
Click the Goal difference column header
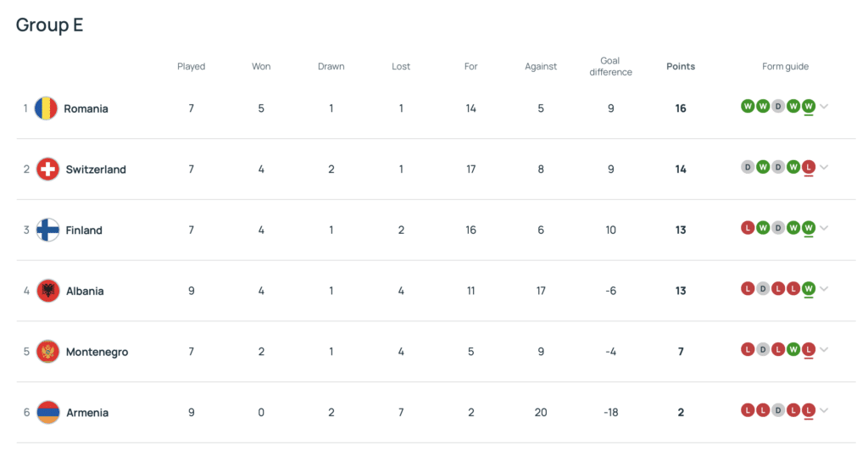click(610, 66)
